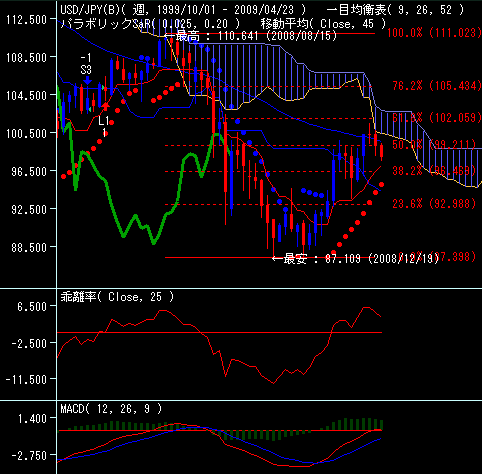This screenshot has height=474, width=482.
Task: Click the -11.500 deviation axis value
Action: coord(27,379)
